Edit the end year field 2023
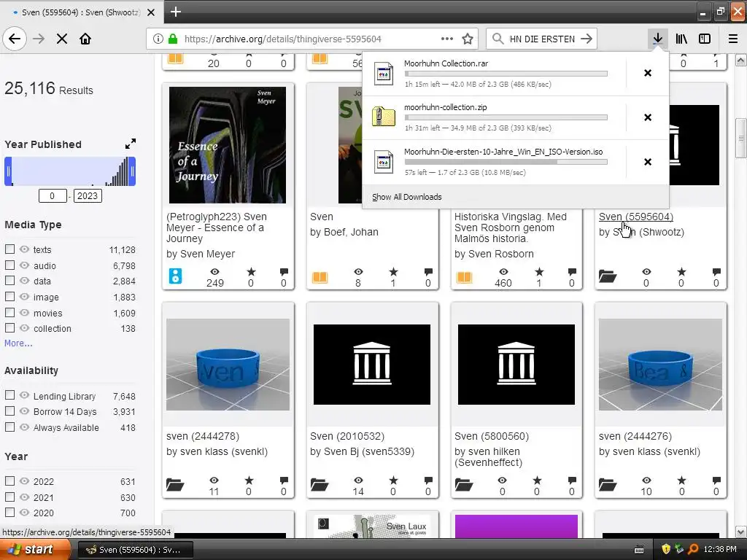 [x=88, y=195]
